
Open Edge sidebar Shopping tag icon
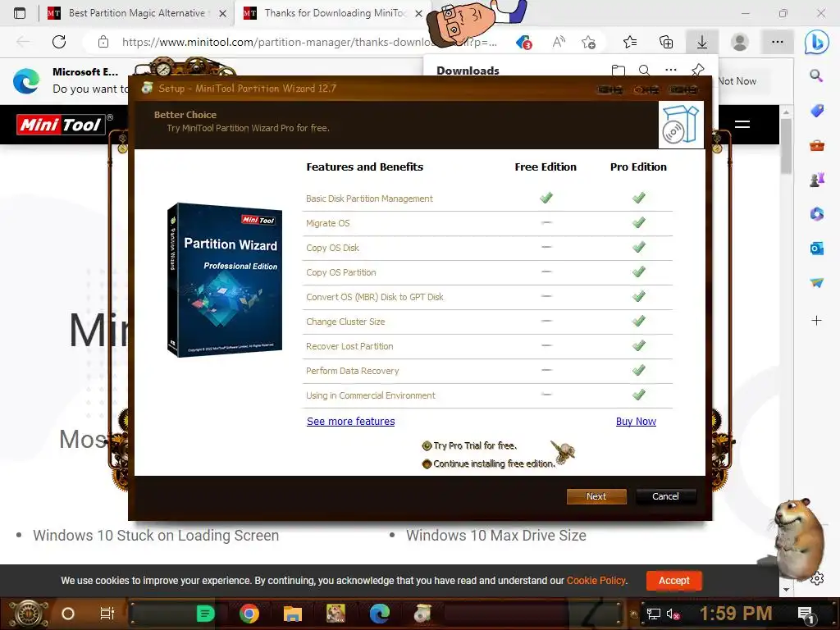click(x=816, y=111)
